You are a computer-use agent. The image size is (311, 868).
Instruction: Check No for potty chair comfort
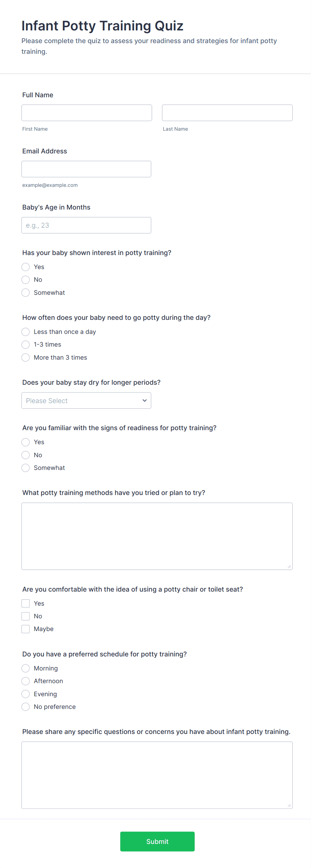(x=26, y=616)
